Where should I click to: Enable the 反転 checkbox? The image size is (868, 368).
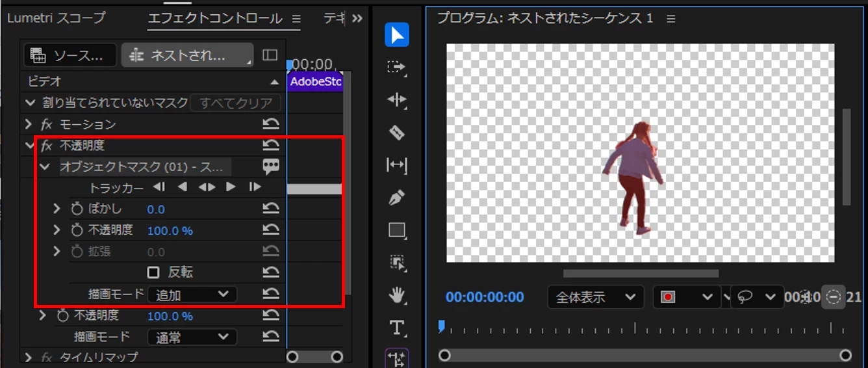154,272
